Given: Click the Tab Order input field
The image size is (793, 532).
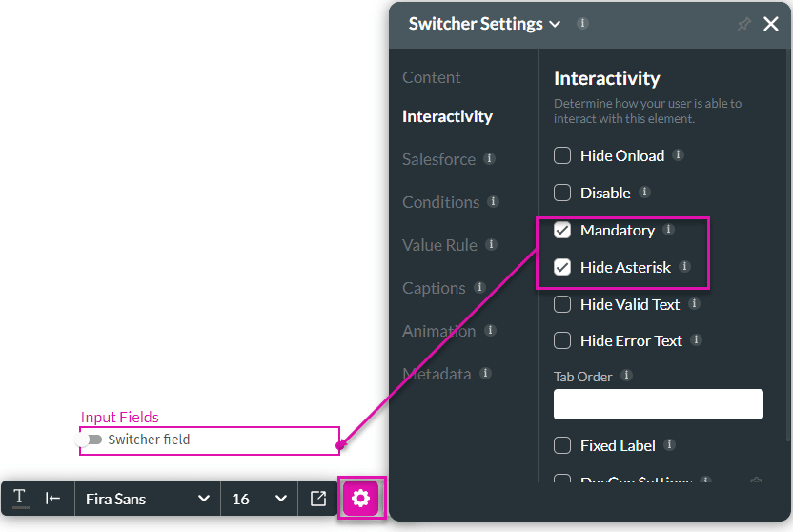Looking at the screenshot, I should tap(658, 404).
